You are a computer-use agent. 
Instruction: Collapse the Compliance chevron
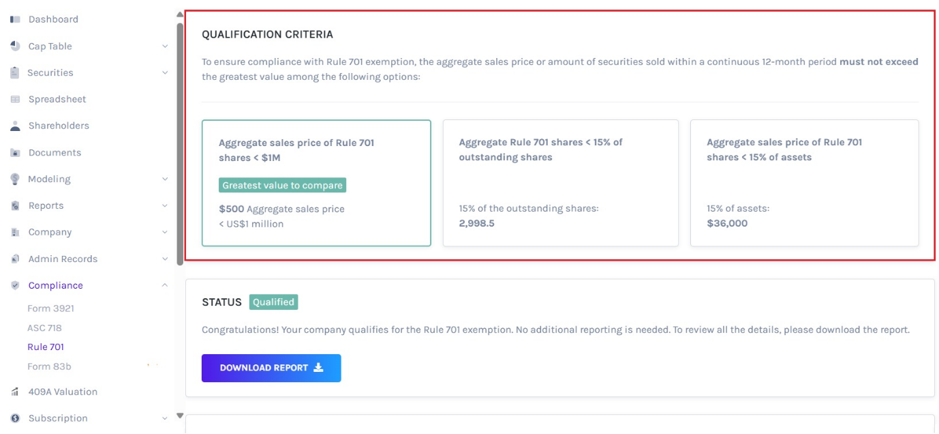(165, 286)
